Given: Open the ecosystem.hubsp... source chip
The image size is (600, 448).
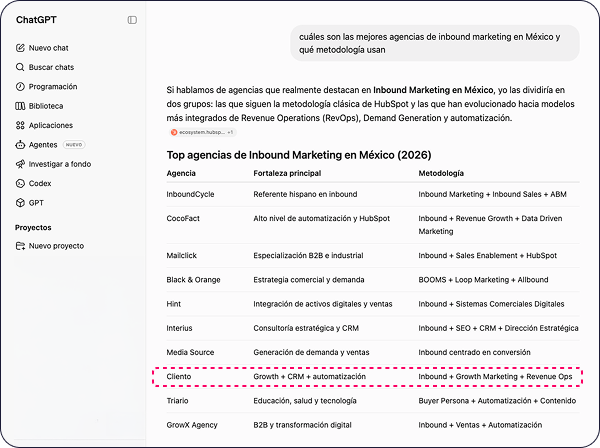Looking at the screenshot, I should tap(203, 132).
